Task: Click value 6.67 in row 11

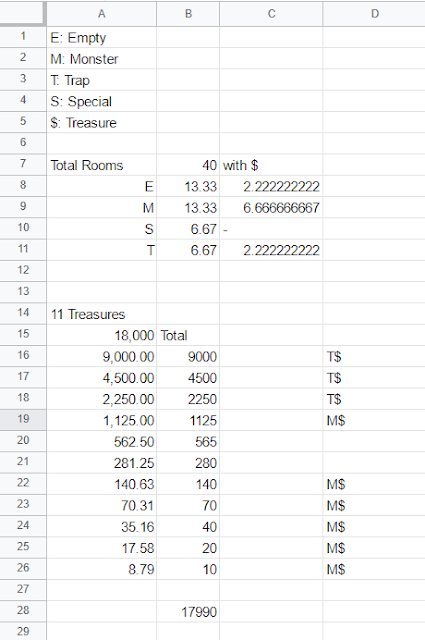Action: 188,250
